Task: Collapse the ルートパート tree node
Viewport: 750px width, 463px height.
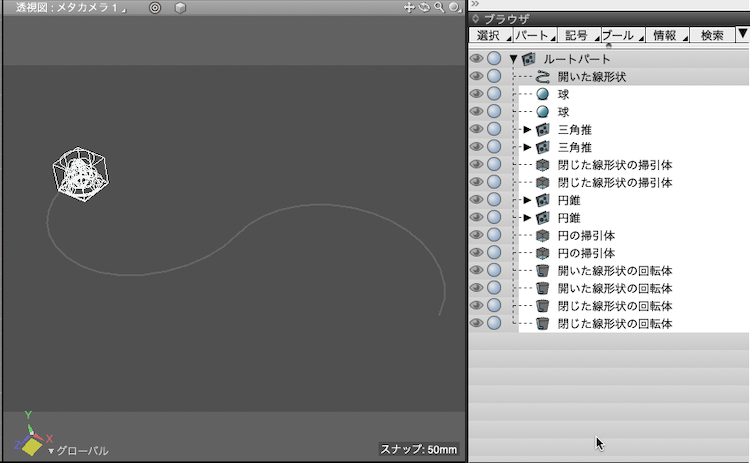Action: [x=513, y=59]
